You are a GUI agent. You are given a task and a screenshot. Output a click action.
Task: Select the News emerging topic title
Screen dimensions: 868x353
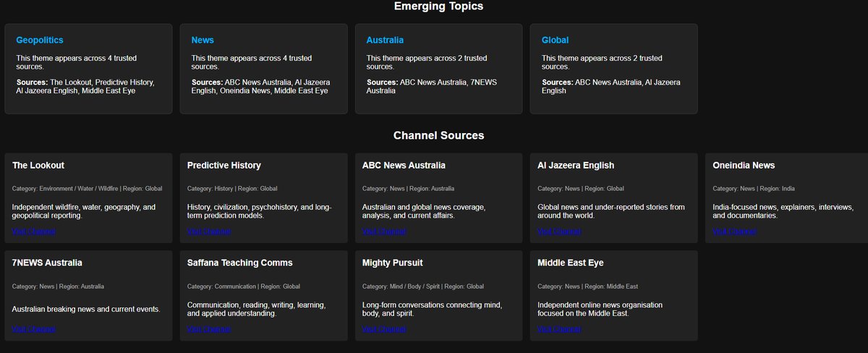[203, 41]
